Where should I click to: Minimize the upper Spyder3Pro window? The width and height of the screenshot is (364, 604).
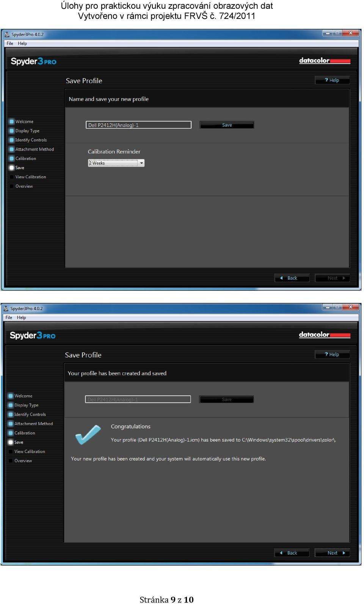pos(328,33)
